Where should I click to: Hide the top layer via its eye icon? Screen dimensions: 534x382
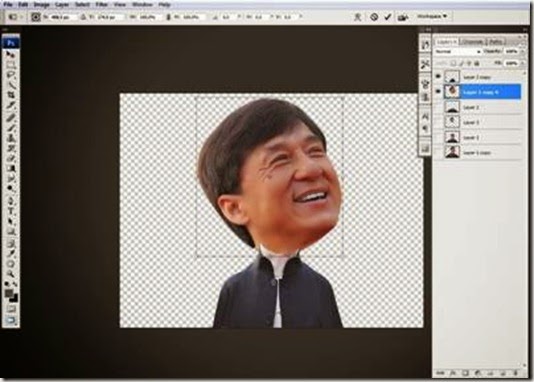[438, 76]
